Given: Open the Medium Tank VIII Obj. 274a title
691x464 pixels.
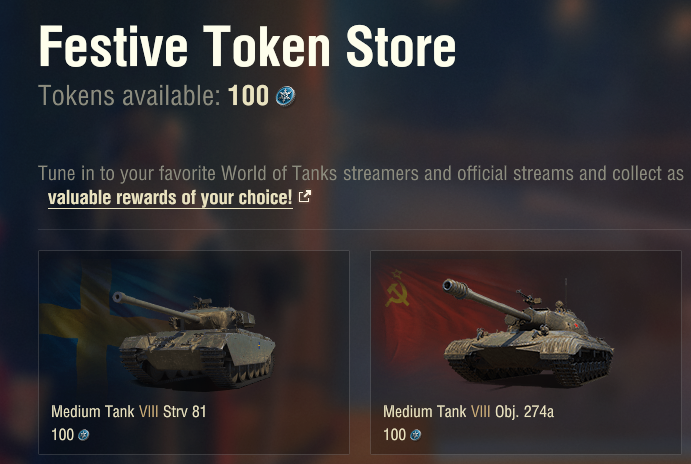Looking at the screenshot, I should [x=465, y=411].
